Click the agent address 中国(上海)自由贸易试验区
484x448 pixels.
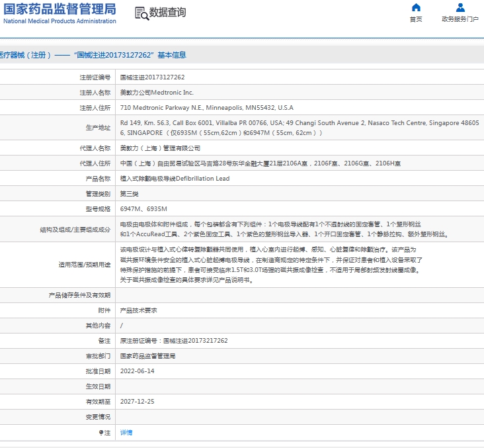pos(261,163)
